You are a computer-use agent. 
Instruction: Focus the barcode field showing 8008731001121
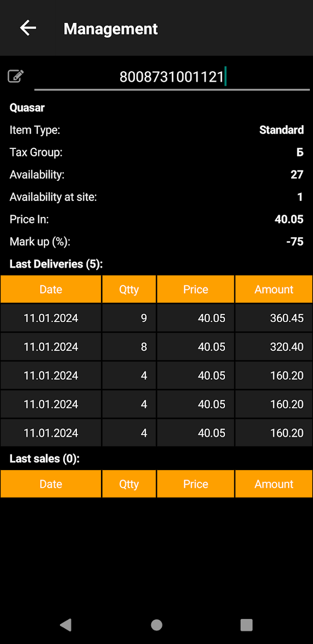click(172, 77)
